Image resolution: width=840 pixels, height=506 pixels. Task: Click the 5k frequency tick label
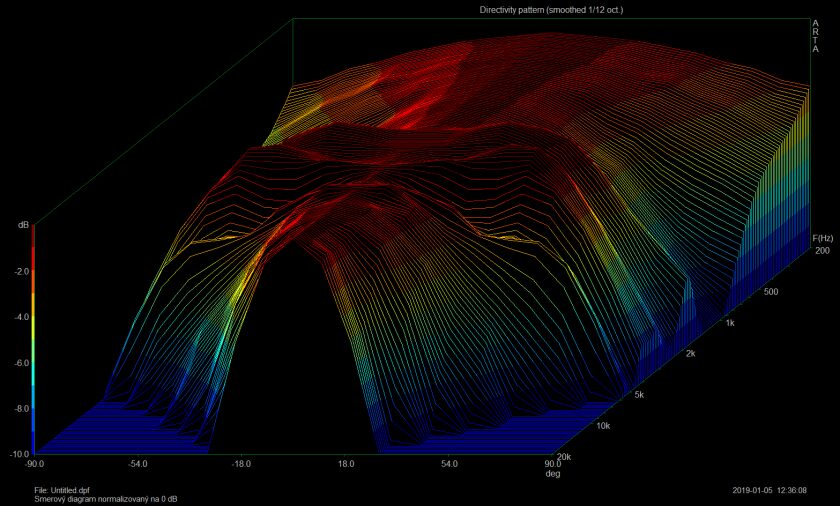point(639,395)
